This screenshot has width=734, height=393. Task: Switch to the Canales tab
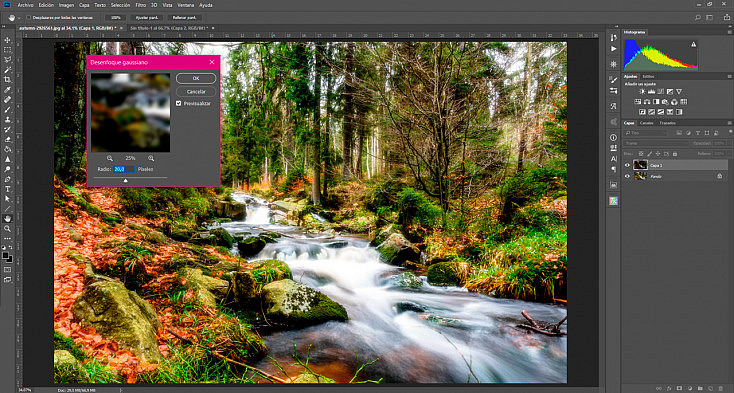[646, 123]
